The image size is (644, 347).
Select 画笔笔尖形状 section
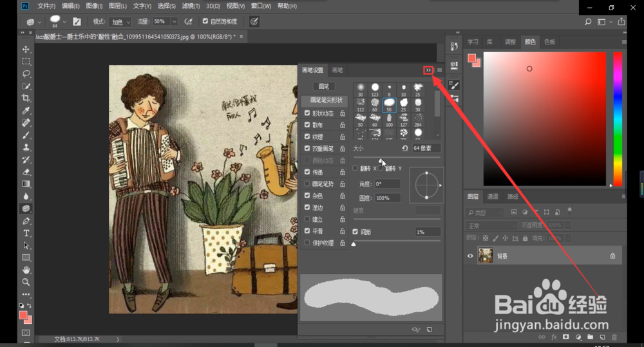325,100
